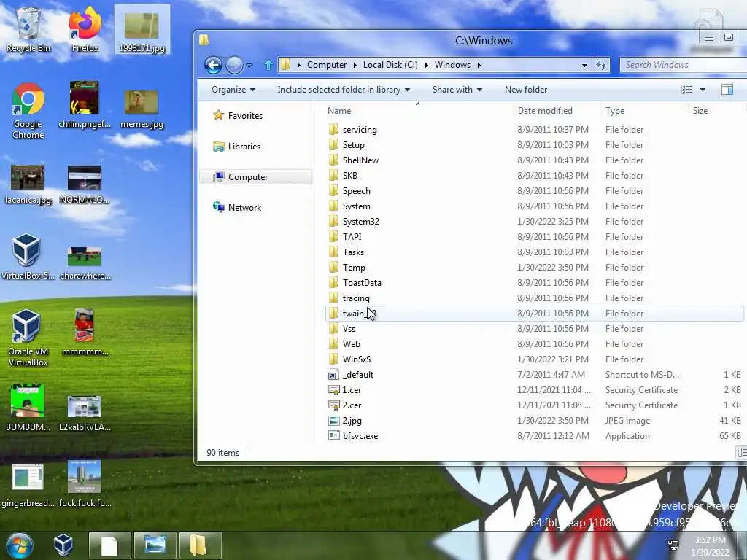Click the Windows Start orb
Image resolution: width=747 pixels, height=560 pixels.
[x=19, y=545]
